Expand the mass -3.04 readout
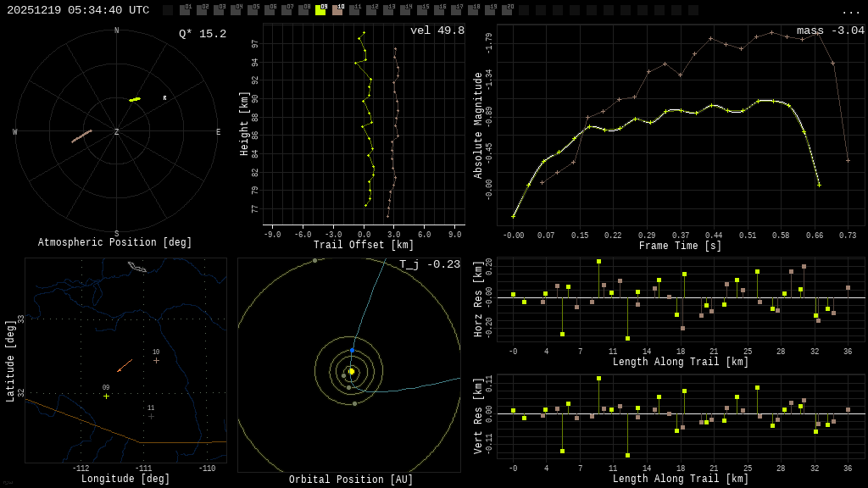 830,30
